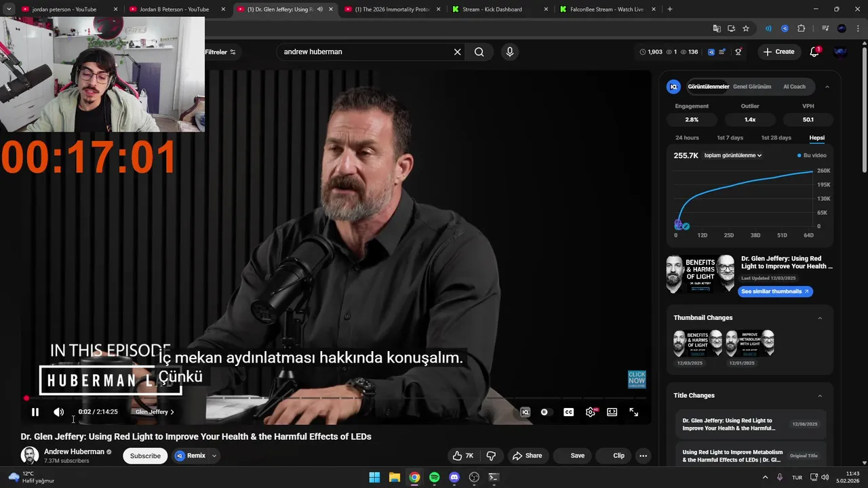
Task: Open Windows Start menu
Action: 374,477
